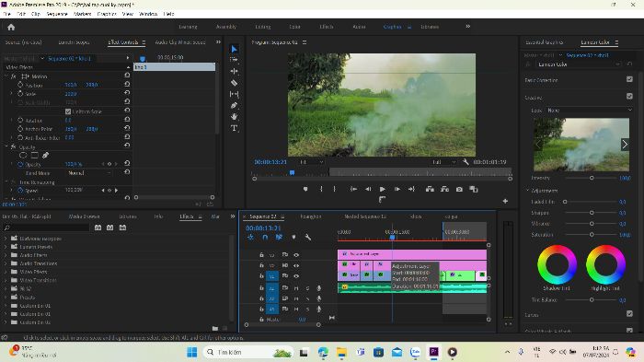Select the Razor tool in the toolbar
This screenshot has height=362, width=644.
click(234, 83)
